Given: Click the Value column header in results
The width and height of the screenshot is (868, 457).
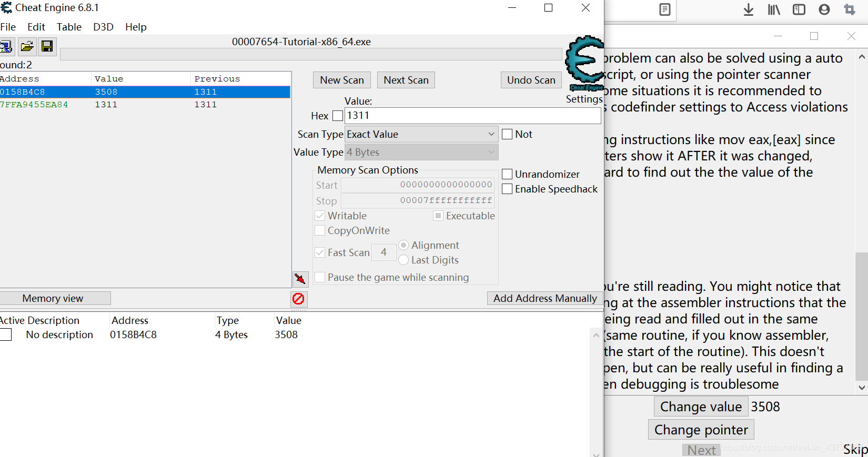Looking at the screenshot, I should click(x=140, y=79).
